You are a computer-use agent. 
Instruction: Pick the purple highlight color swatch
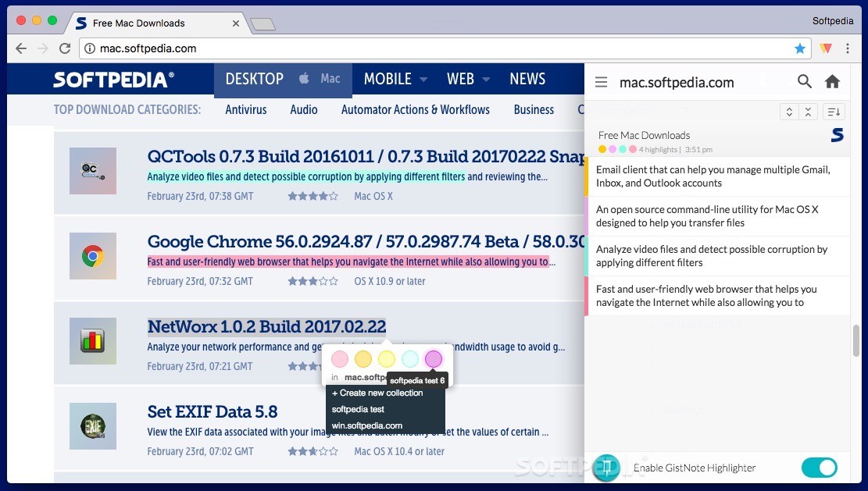pyautogui.click(x=434, y=359)
